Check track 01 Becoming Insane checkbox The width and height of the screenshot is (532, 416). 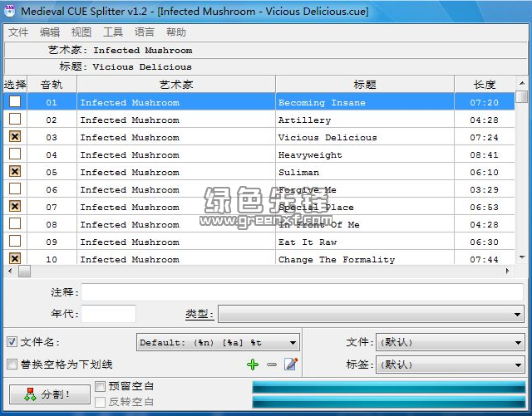pyautogui.click(x=15, y=101)
